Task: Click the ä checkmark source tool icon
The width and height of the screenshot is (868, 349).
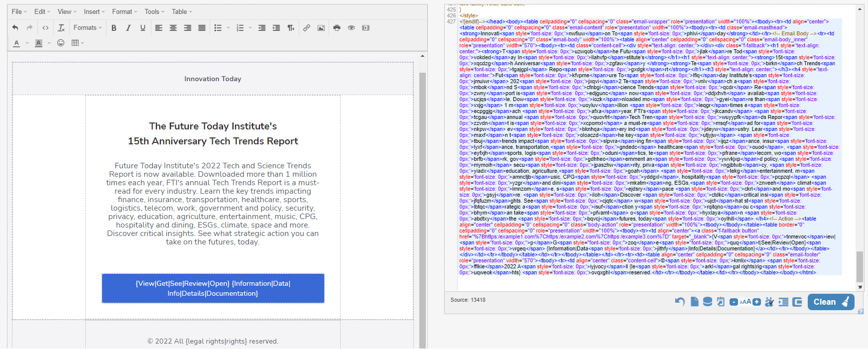Action: (769, 302)
